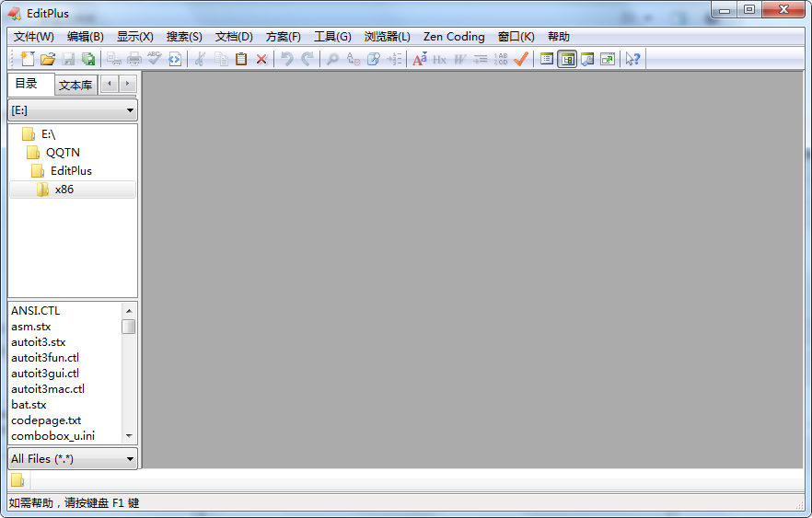812x518 pixels.
Task: Open the 窗口(K) menu
Action: click(x=516, y=37)
